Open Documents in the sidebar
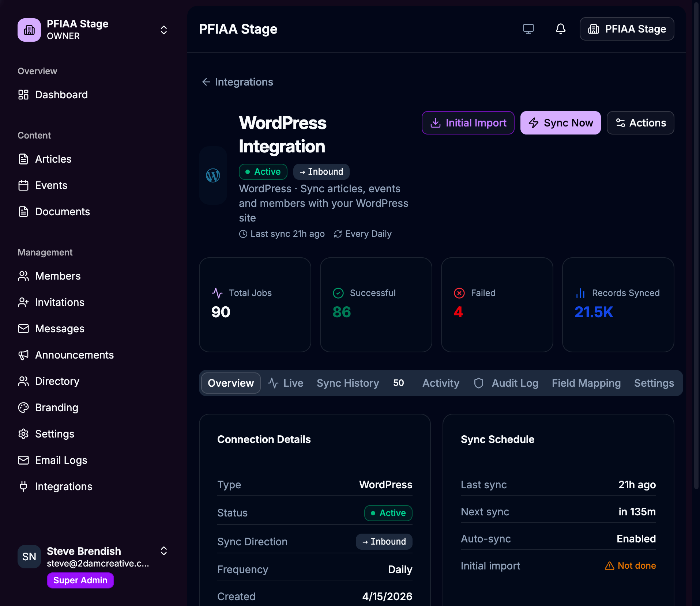 [54, 212]
